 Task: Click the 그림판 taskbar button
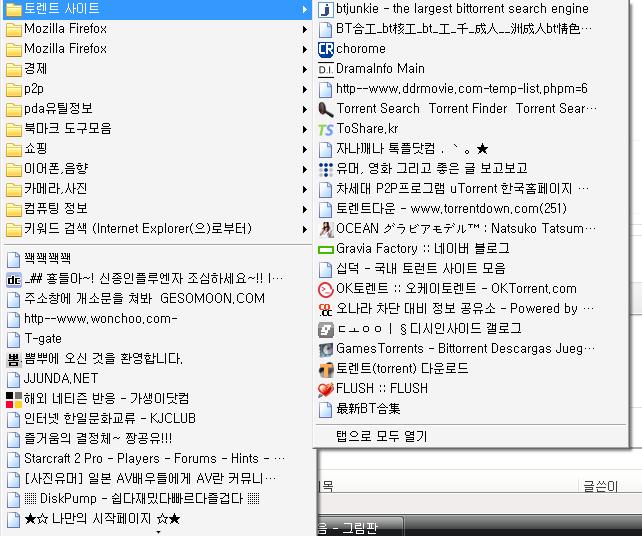click(x=360, y=528)
